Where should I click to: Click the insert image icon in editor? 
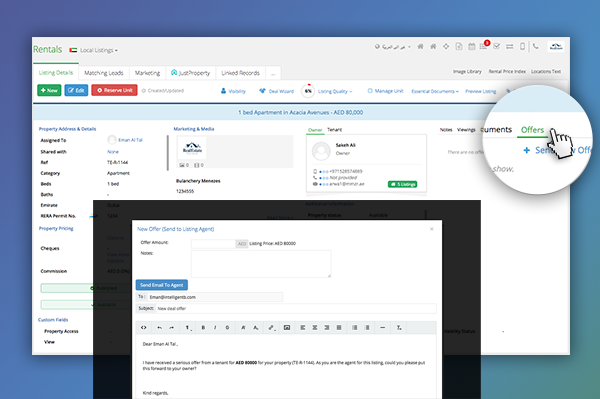click(x=287, y=327)
